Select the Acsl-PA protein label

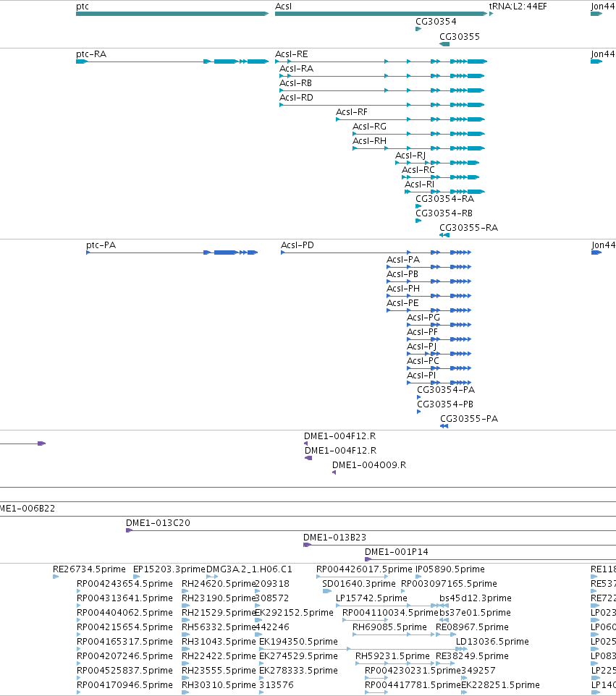[x=402, y=260]
